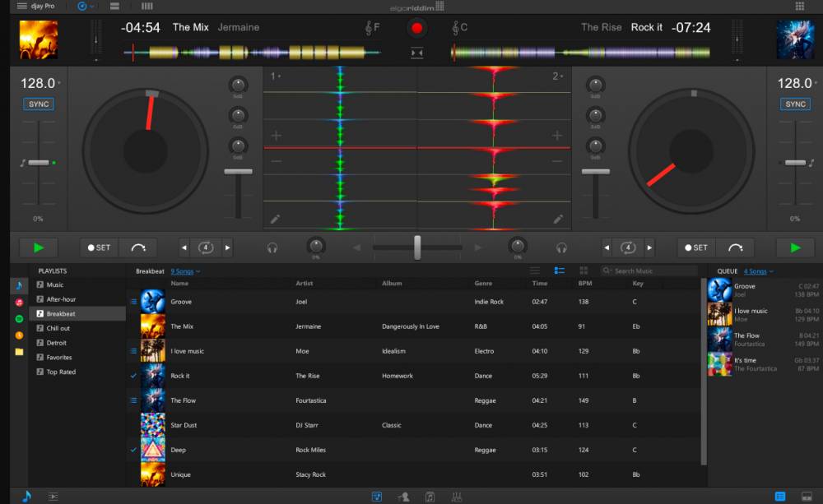
Task: Click deck 1 jump-to-cue curved arrow
Action: [138, 247]
